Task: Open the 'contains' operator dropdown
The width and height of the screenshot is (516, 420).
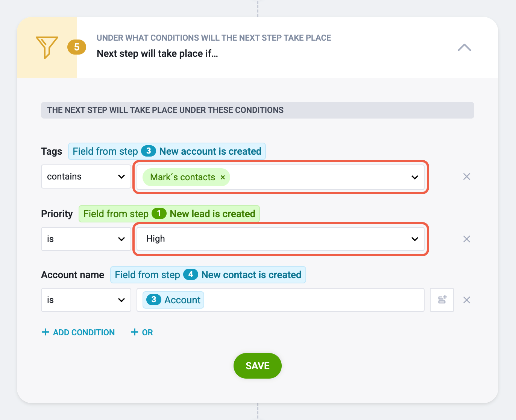Action: point(86,177)
